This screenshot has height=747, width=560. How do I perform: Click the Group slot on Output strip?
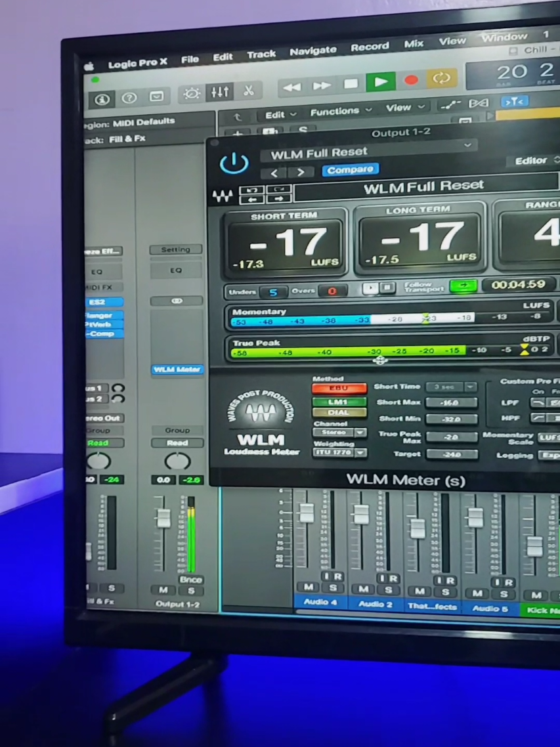coord(177,430)
